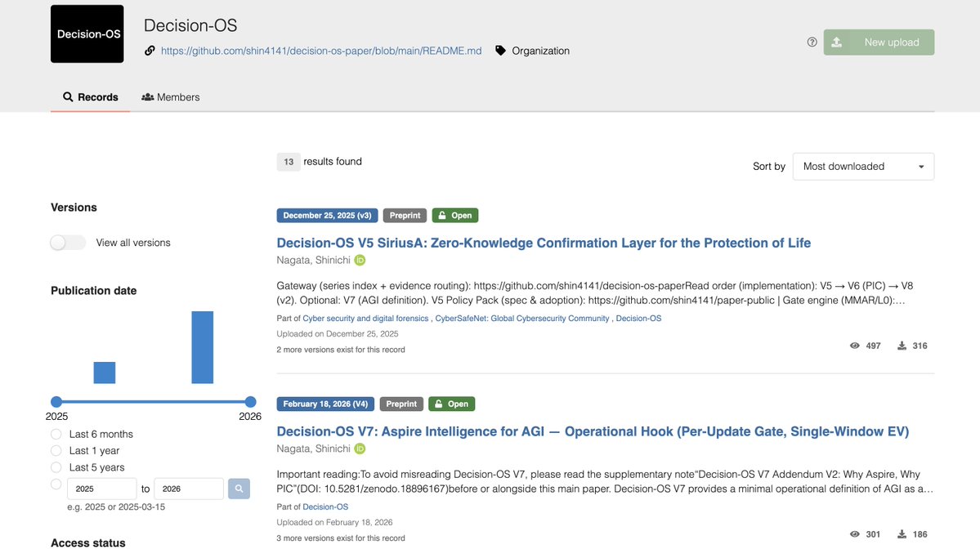This screenshot has width=980, height=558.
Task: Click 'Uploaded on February 18, 2026' text
Action: 334,522
